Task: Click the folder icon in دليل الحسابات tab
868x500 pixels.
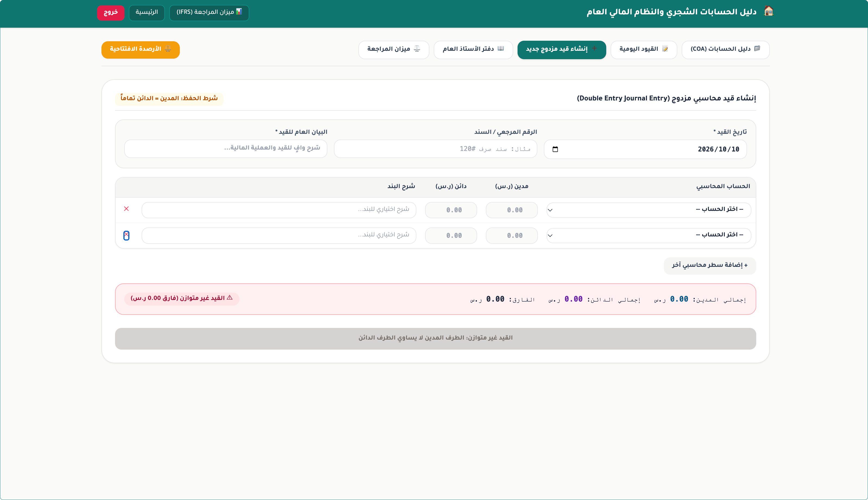Action: point(757,48)
